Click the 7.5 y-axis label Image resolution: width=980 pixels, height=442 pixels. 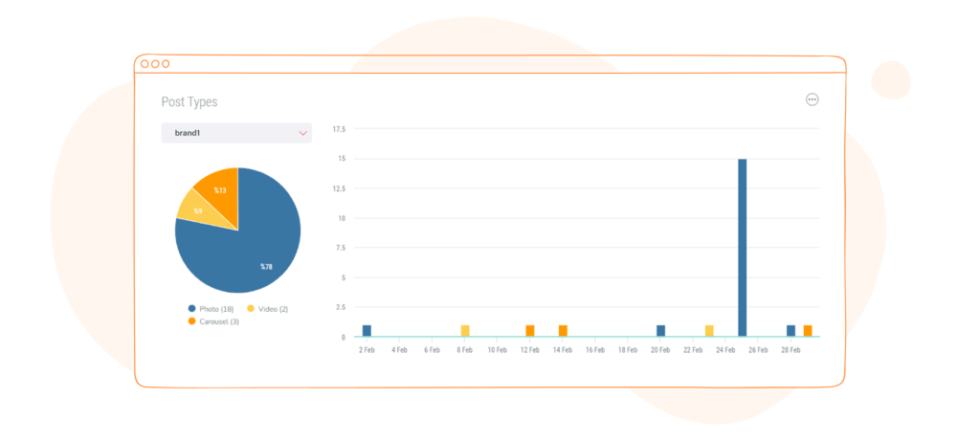click(x=340, y=248)
